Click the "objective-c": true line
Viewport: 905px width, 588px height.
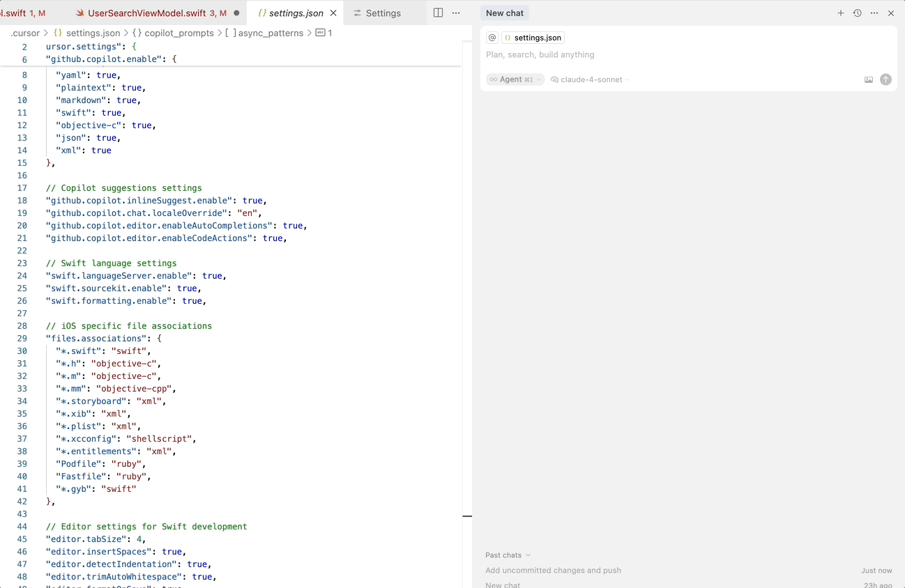pyautogui.click(x=106, y=125)
